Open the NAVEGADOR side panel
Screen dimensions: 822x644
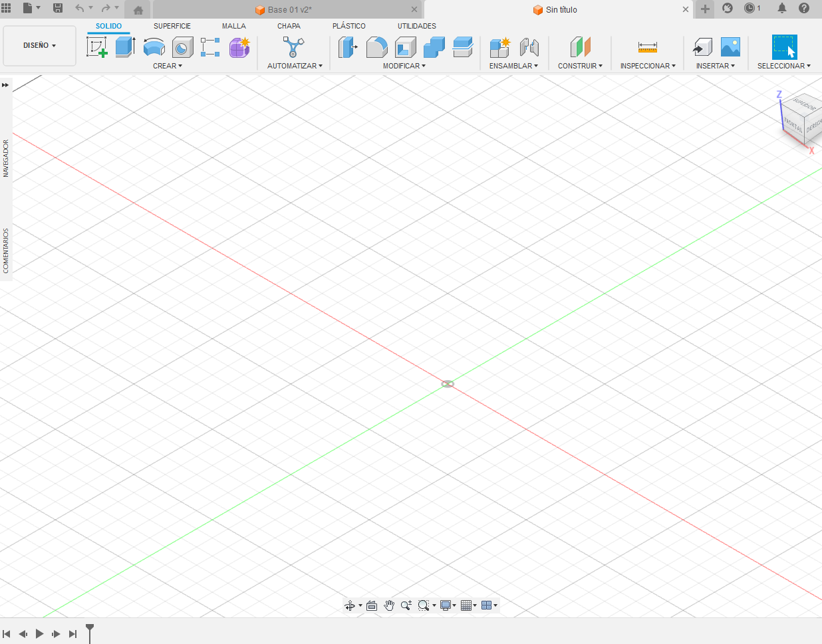(x=6, y=158)
